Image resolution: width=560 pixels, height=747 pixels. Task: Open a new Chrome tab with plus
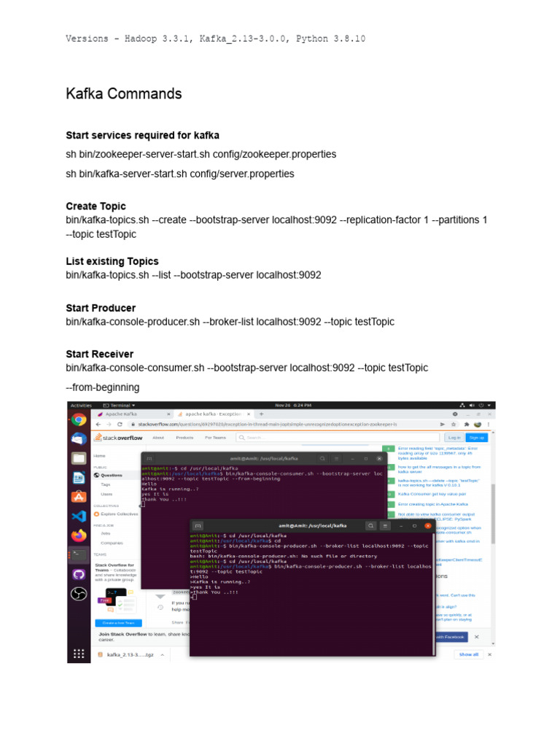pyautogui.click(x=262, y=414)
